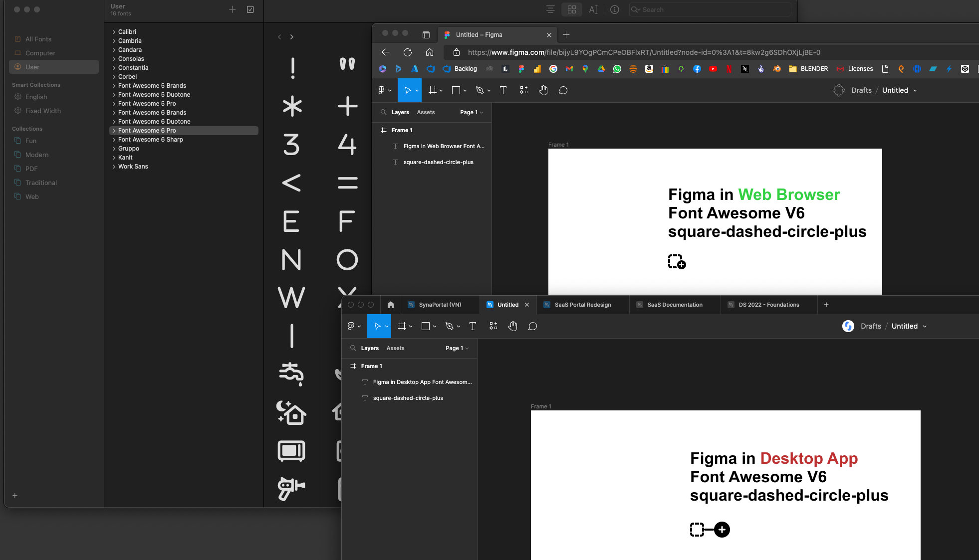Open WhatsApp bookmark in bookmarks bar
This screenshot has height=560, width=979.
click(617, 69)
